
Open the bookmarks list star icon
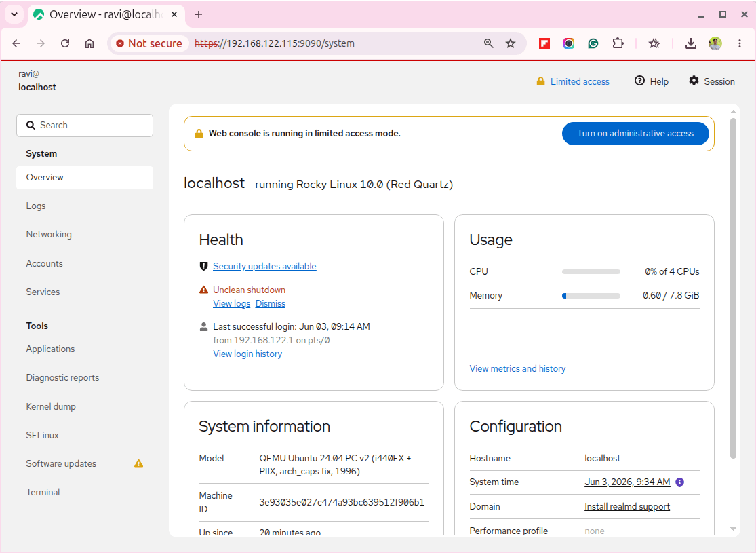coord(654,43)
